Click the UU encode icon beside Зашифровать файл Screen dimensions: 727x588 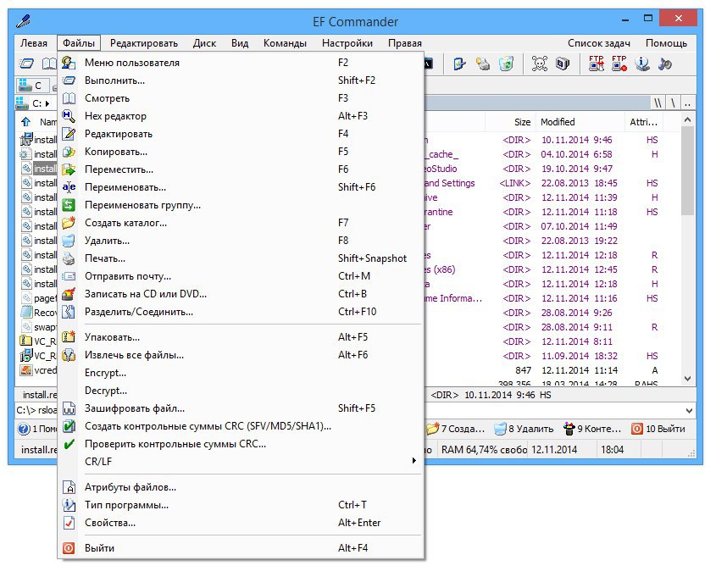click(x=69, y=408)
